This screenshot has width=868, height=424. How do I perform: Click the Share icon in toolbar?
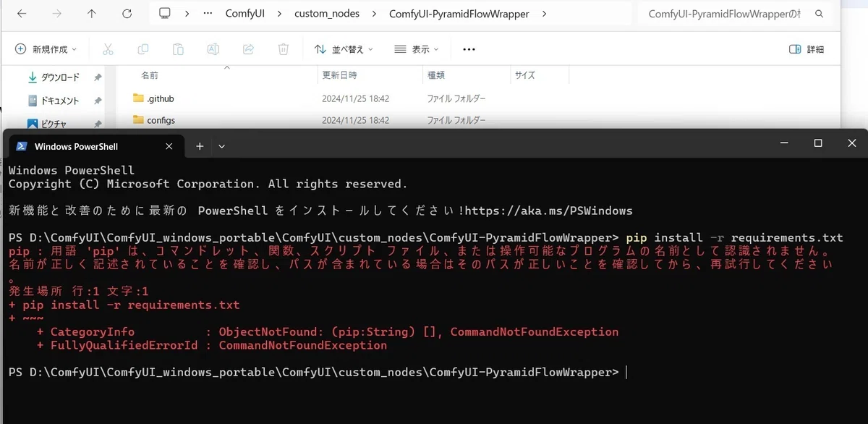(248, 49)
